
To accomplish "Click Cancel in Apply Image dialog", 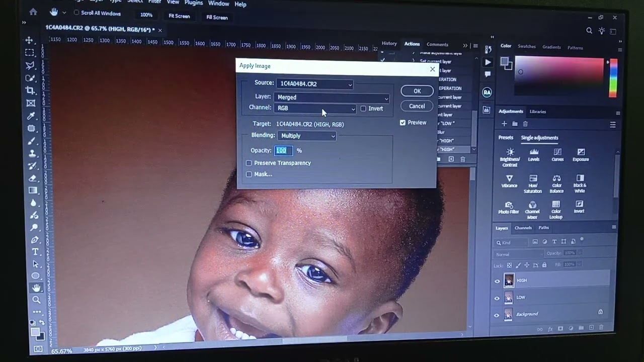I will pyautogui.click(x=417, y=106).
